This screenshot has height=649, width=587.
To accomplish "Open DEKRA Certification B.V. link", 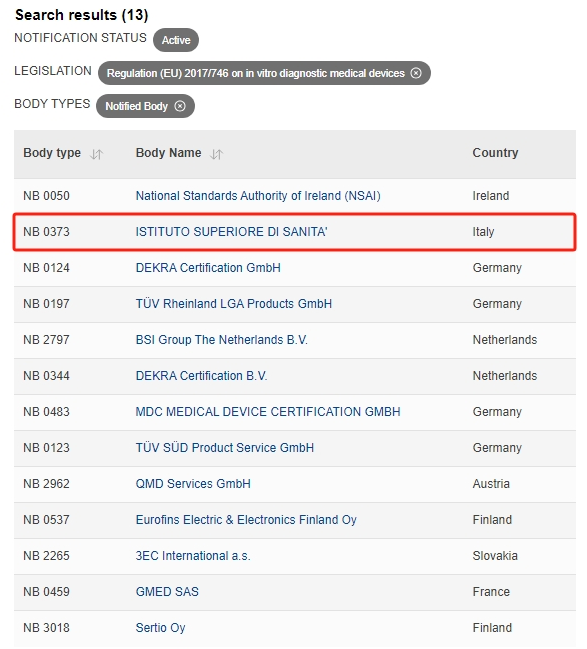I will (x=201, y=376).
